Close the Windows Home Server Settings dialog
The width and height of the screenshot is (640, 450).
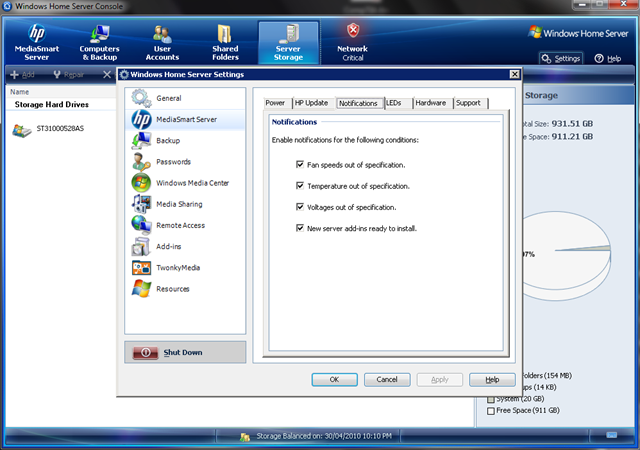click(515, 74)
